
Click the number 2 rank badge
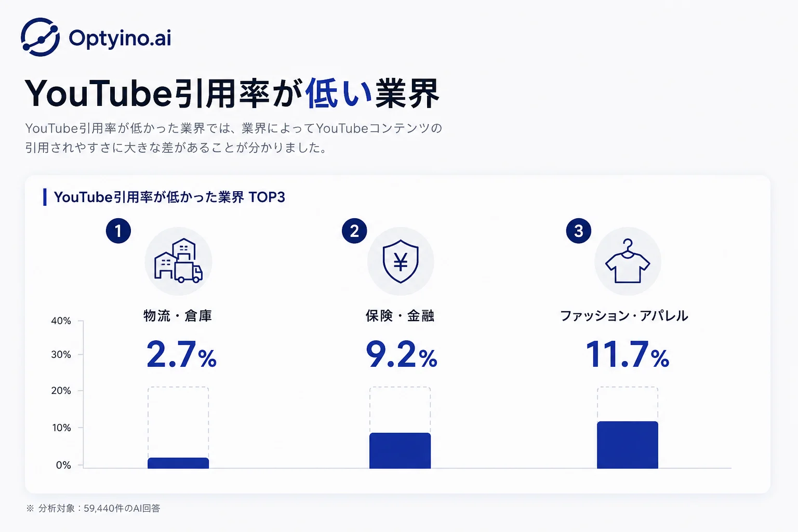click(354, 231)
